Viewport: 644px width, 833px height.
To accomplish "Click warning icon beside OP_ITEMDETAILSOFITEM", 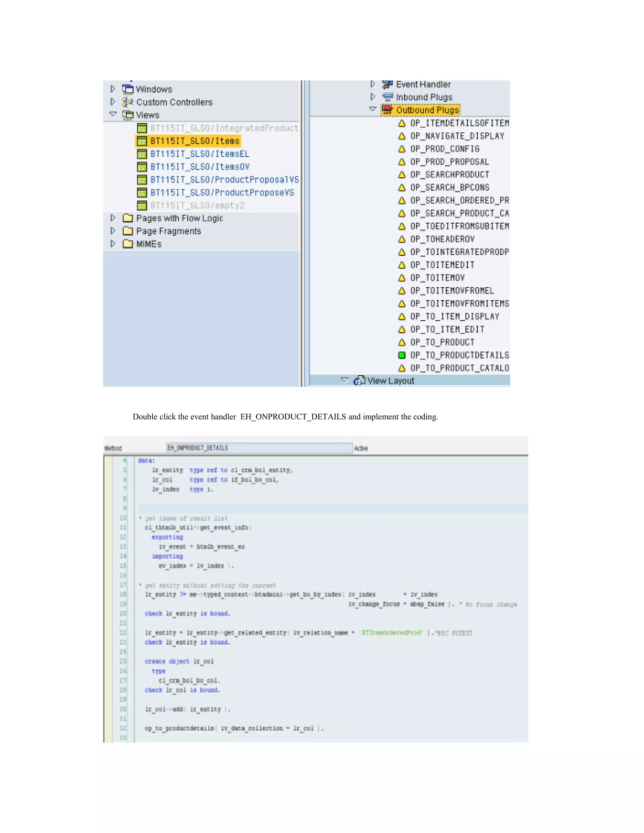I will [402, 123].
